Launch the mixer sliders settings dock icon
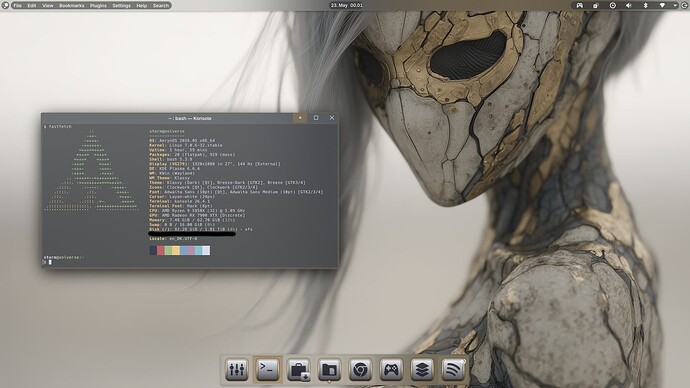Image resolution: width=690 pixels, height=388 pixels. tap(237, 370)
